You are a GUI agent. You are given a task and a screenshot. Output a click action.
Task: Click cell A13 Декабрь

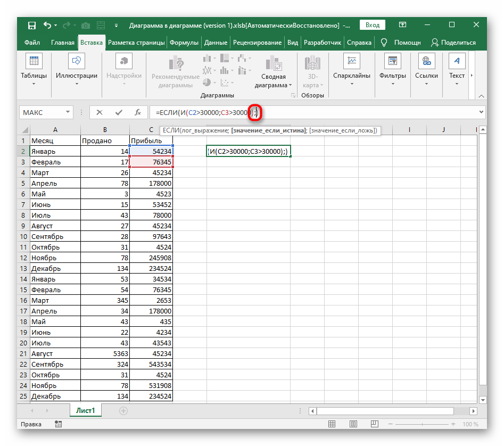pos(55,269)
